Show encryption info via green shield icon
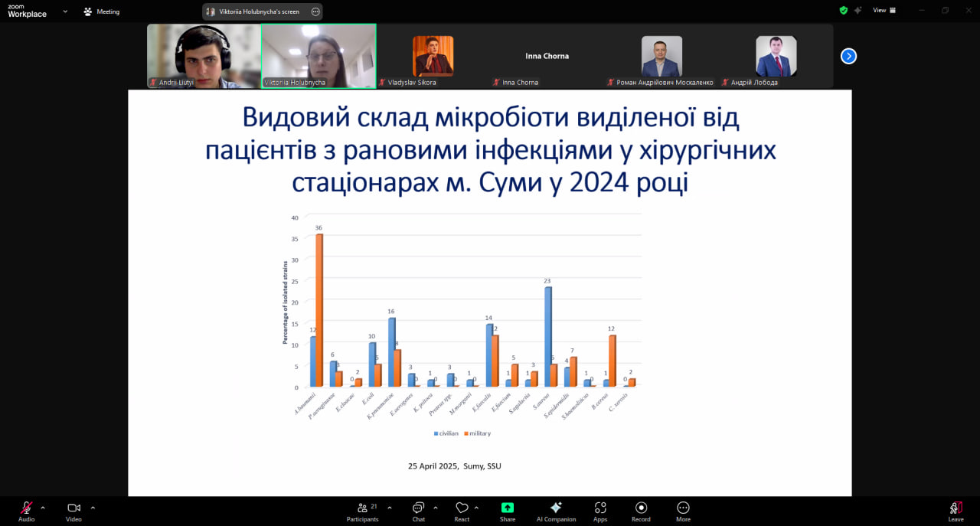Image resolution: width=980 pixels, height=526 pixels. pos(843,11)
